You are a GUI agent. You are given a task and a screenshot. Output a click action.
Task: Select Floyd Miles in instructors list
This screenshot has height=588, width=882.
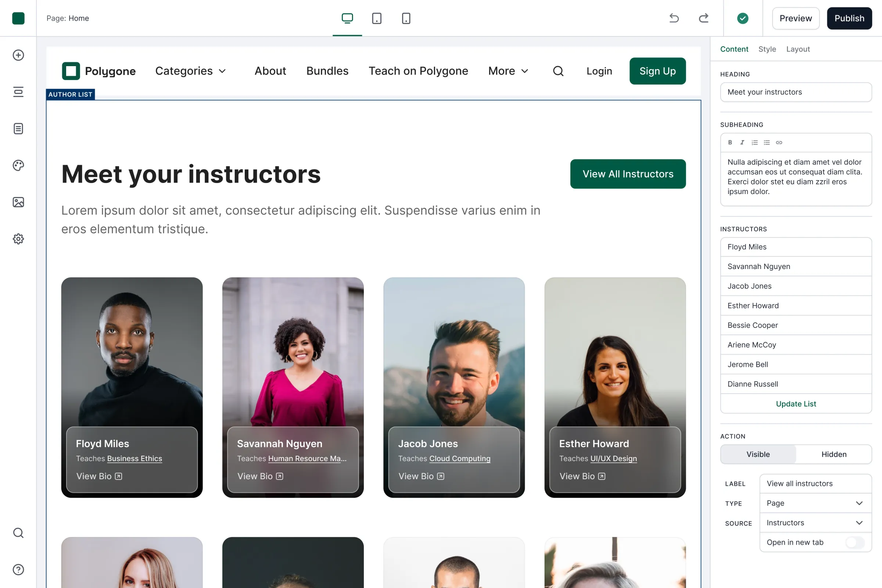point(796,247)
